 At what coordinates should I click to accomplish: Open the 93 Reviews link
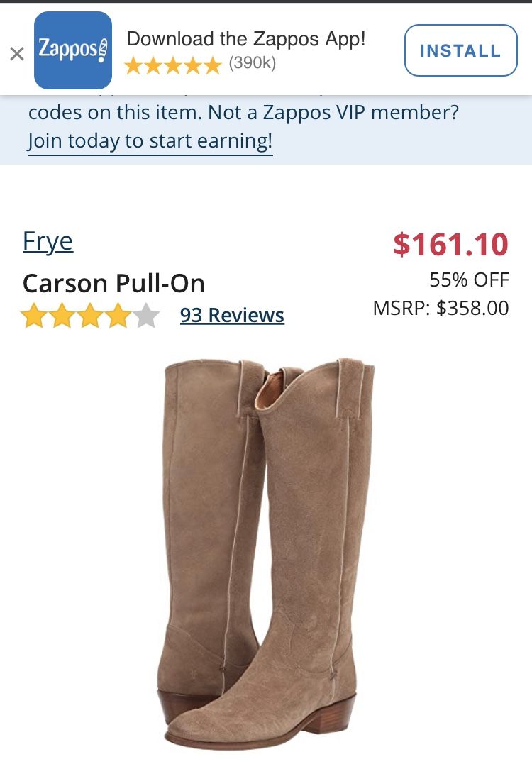[x=232, y=316]
